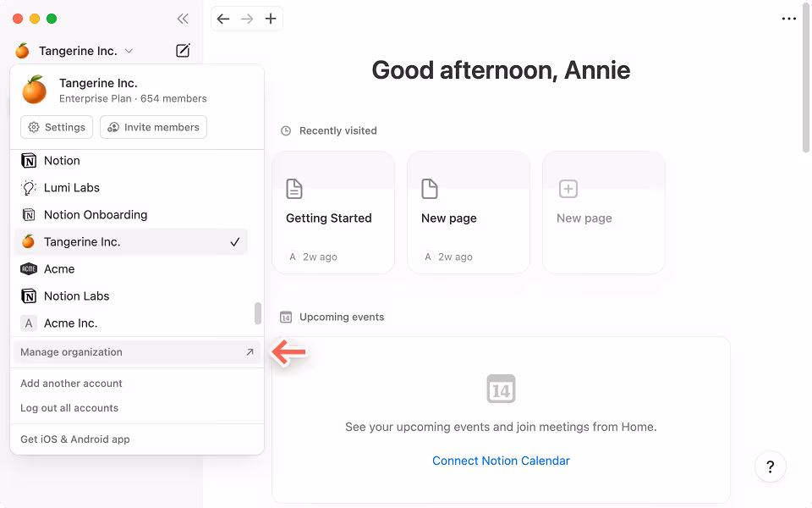This screenshot has height=508, width=812.
Task: Open the Tangerine Inc. workspace switcher chevron
Action: pyautogui.click(x=129, y=50)
